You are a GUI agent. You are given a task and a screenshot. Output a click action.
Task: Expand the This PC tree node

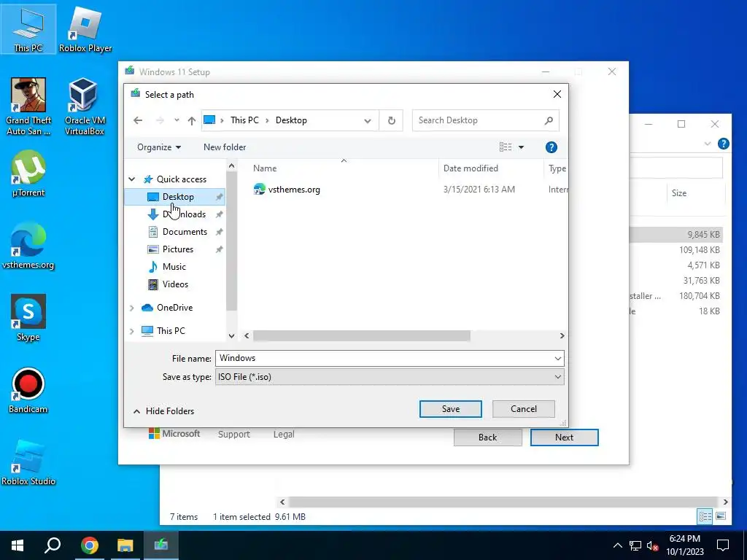[132, 331]
